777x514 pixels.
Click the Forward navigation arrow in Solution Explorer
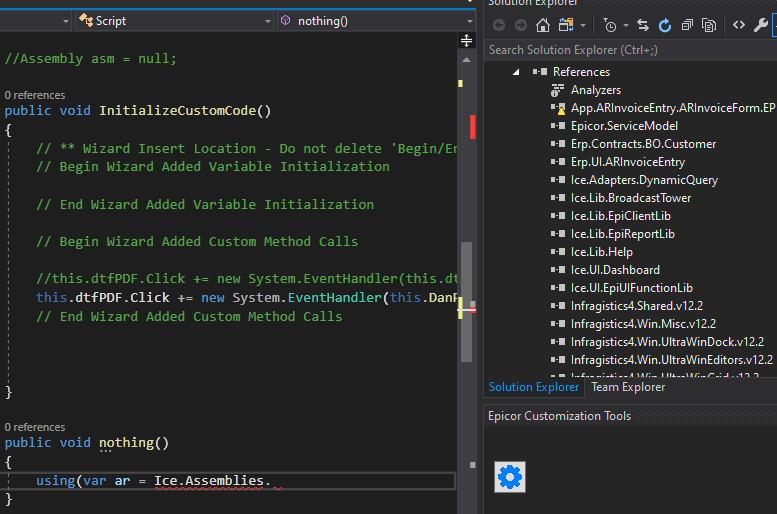point(520,25)
